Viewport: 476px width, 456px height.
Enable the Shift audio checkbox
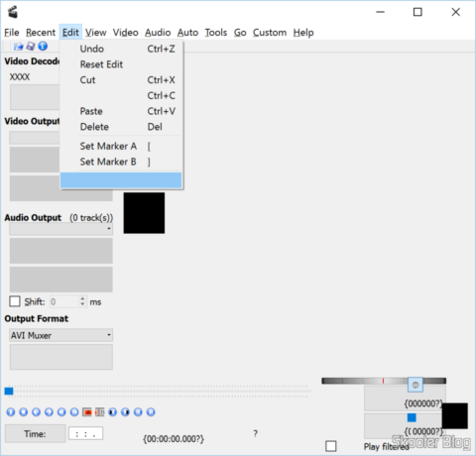[x=15, y=301]
